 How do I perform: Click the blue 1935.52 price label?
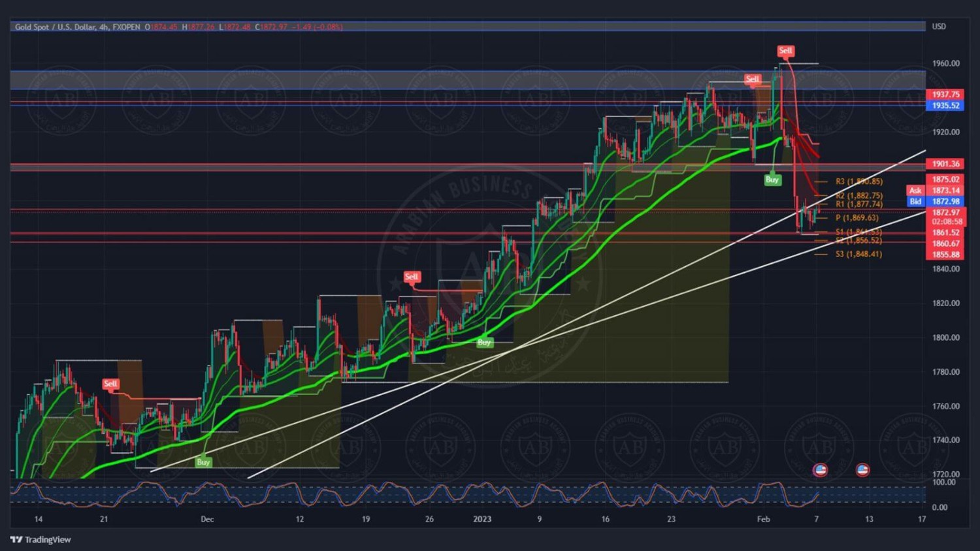(945, 105)
